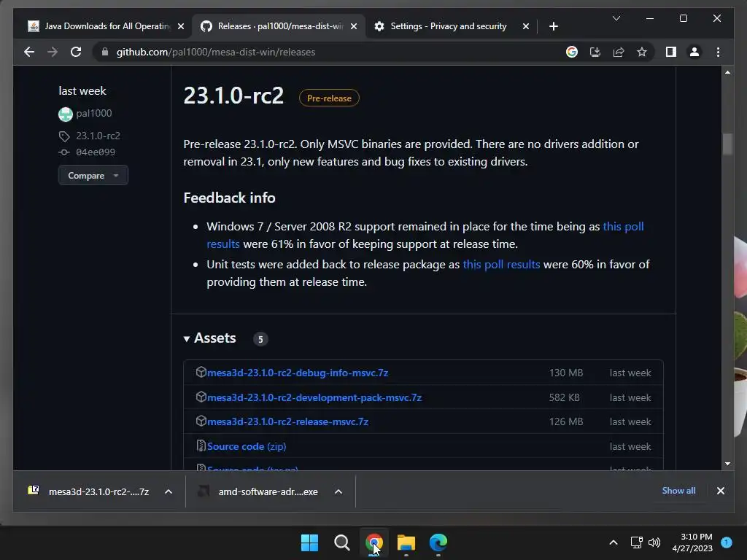747x560 pixels.
Task: Click the address bar URL
Action: click(x=216, y=52)
